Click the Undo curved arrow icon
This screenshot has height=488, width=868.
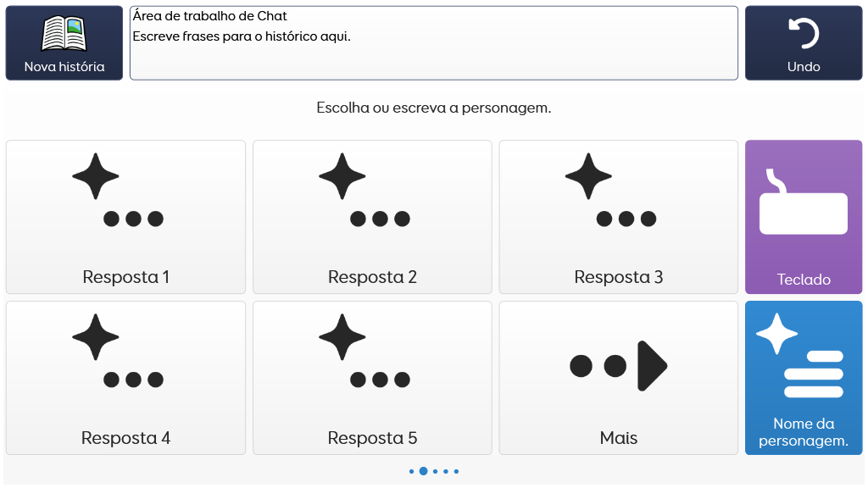(x=803, y=34)
